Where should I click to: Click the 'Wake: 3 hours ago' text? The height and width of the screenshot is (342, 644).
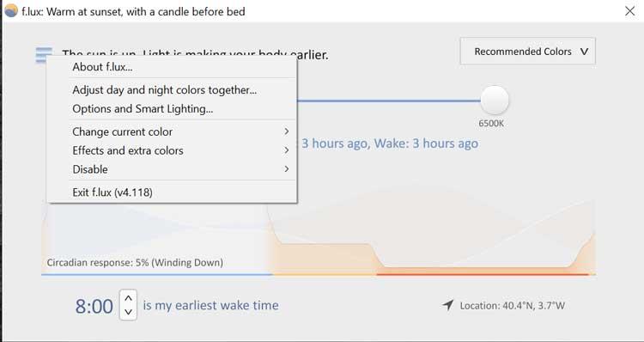click(x=426, y=144)
